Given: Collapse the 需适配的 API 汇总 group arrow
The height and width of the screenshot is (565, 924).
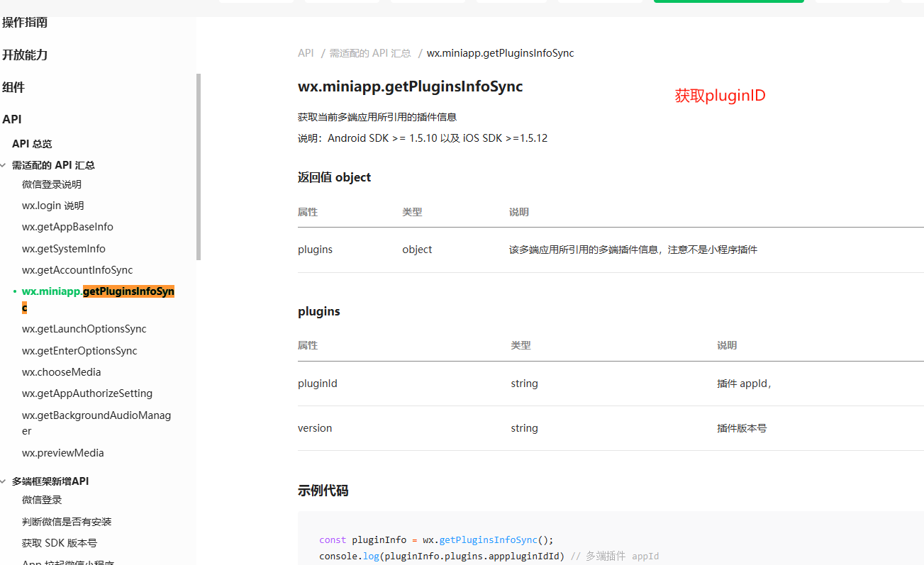Looking at the screenshot, I should [x=4, y=165].
